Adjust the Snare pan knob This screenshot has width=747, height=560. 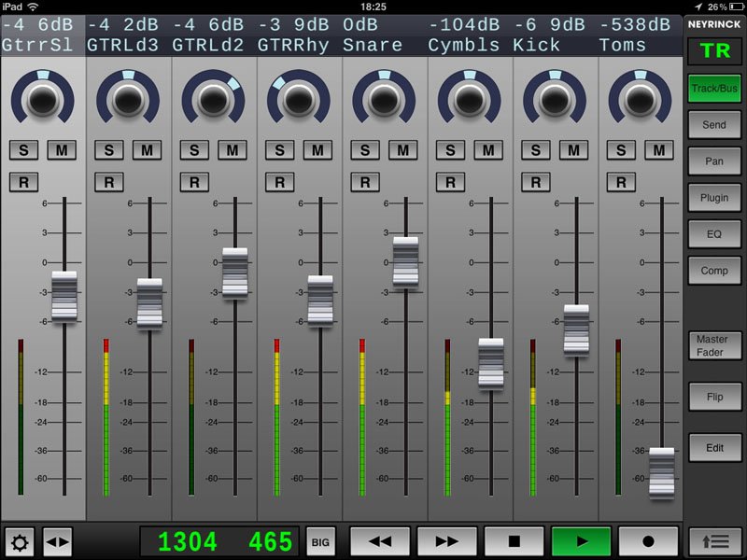(384, 100)
